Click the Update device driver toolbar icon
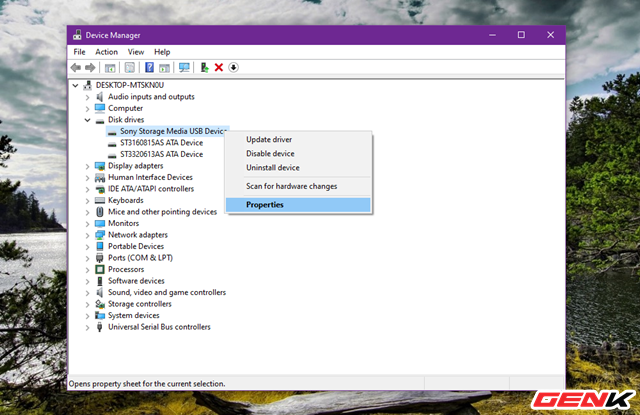 tap(204, 68)
